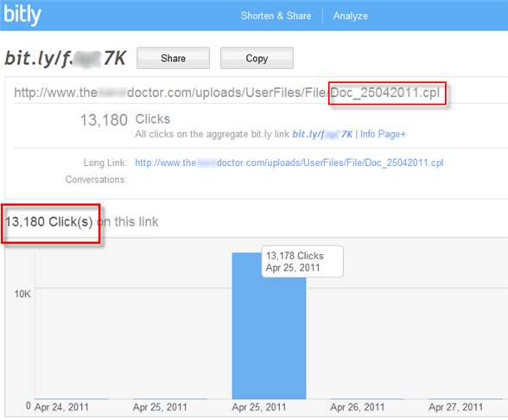The height and width of the screenshot is (420, 508).
Task: Select the Apr 26, 2011 axis label
Action: pos(358,407)
